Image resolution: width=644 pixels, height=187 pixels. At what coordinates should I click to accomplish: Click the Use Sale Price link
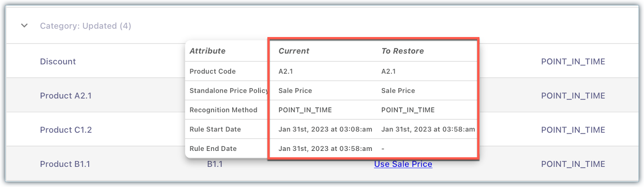click(x=403, y=164)
